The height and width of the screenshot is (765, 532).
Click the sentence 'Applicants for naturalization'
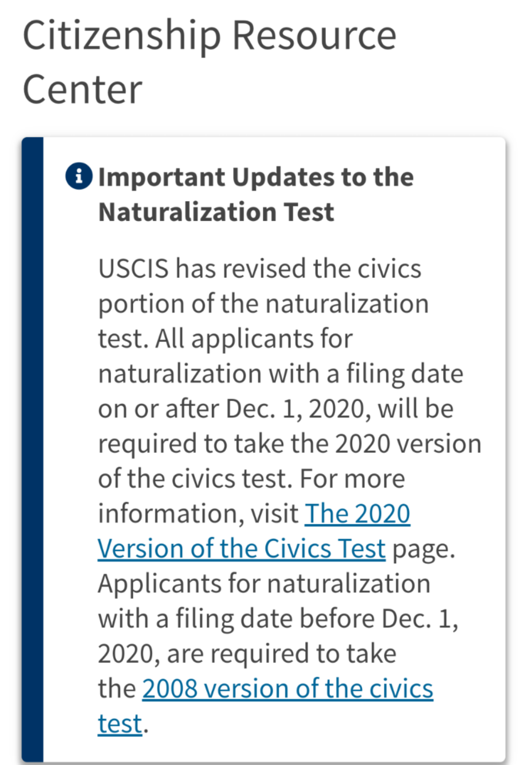pyautogui.click(x=264, y=583)
